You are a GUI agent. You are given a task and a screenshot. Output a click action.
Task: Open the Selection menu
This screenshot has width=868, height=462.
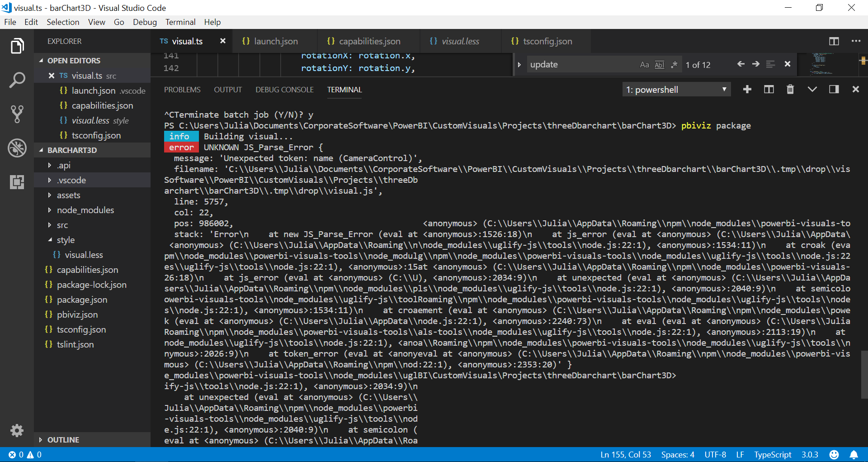click(x=63, y=22)
